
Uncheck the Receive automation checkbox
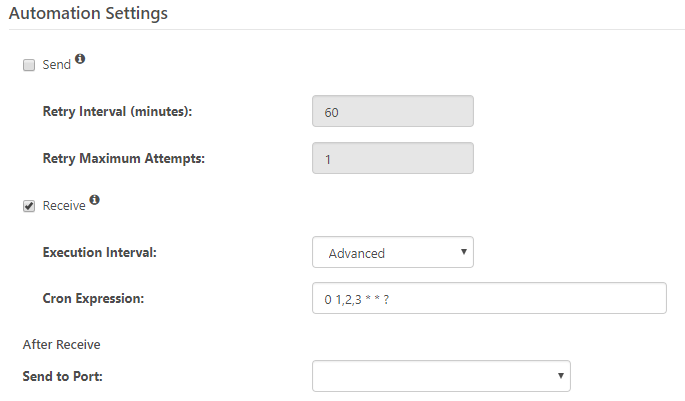[29, 206]
